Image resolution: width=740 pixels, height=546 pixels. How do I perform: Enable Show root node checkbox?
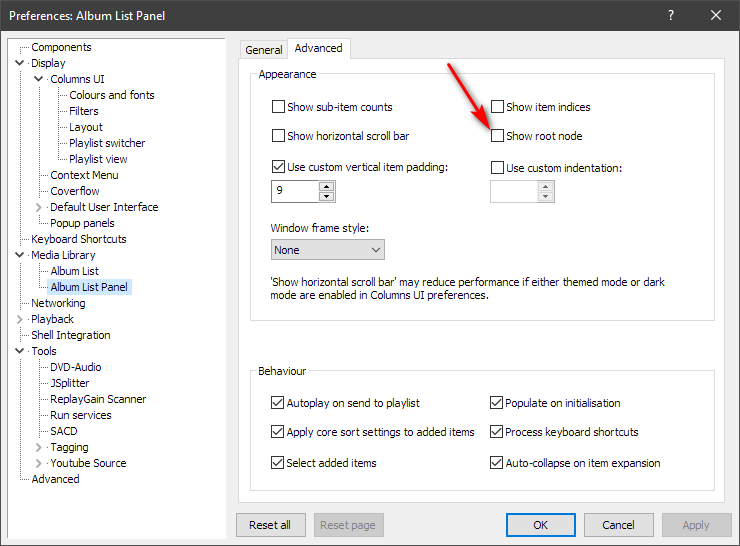(x=498, y=136)
